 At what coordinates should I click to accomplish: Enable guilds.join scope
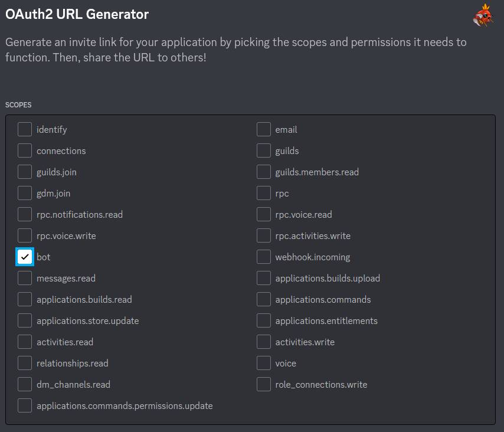coord(25,172)
